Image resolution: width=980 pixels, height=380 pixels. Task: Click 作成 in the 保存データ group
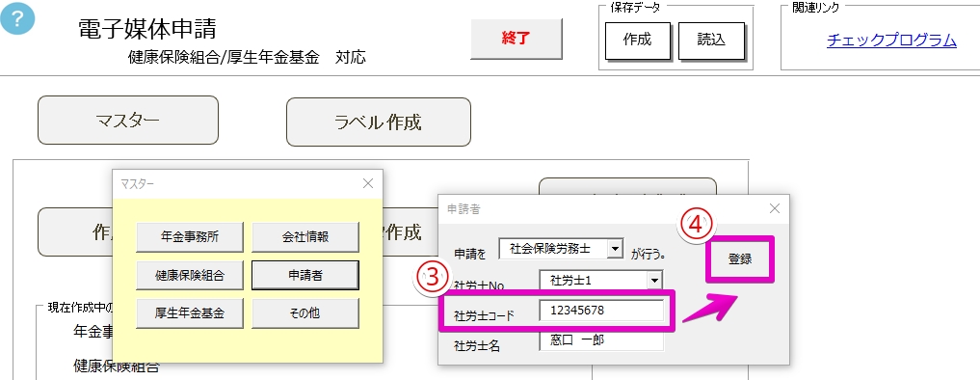(637, 41)
